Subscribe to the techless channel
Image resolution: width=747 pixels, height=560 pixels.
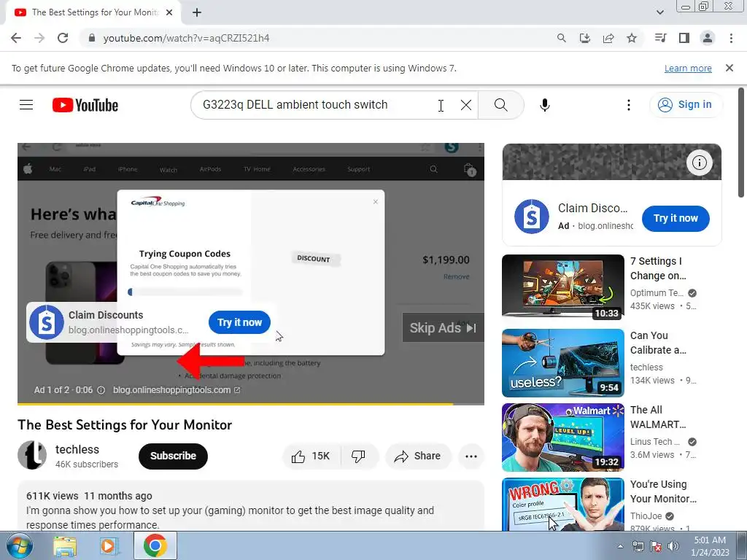[173, 456]
